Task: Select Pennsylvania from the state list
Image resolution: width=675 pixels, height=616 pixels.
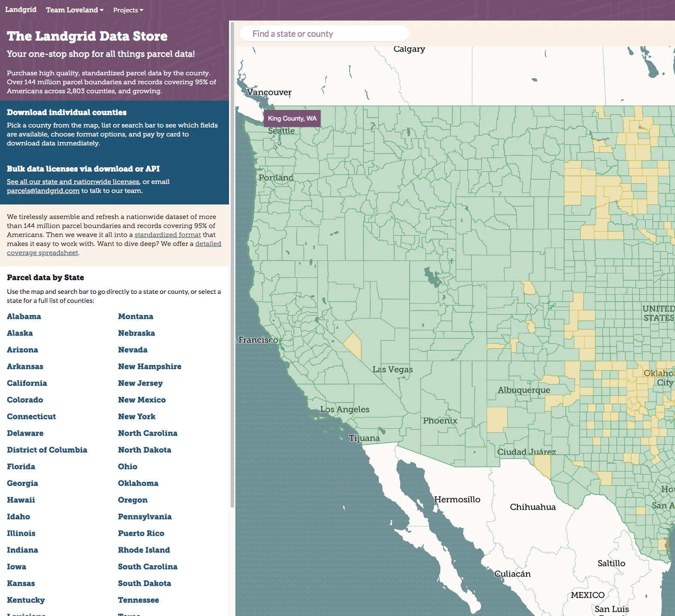Action: tap(145, 517)
